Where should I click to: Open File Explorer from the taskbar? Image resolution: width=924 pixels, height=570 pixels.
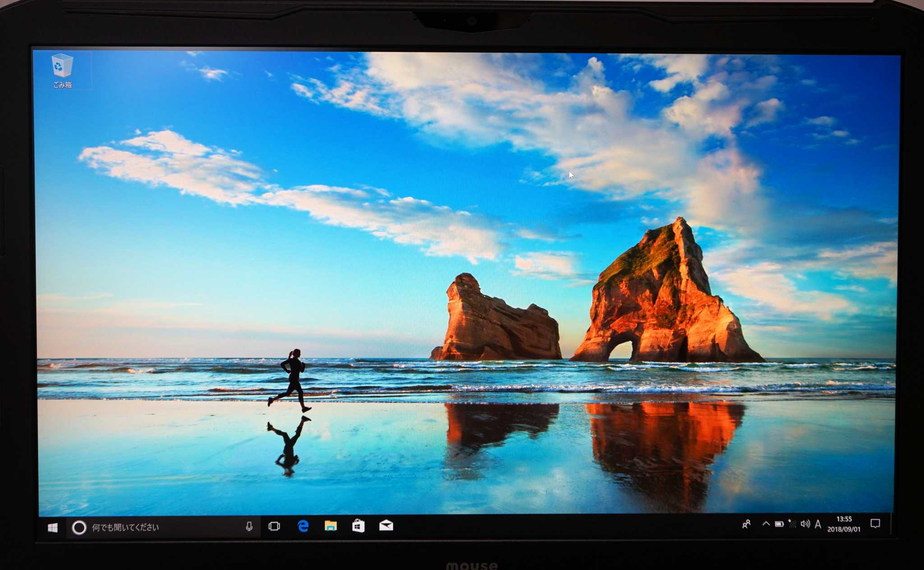click(331, 526)
